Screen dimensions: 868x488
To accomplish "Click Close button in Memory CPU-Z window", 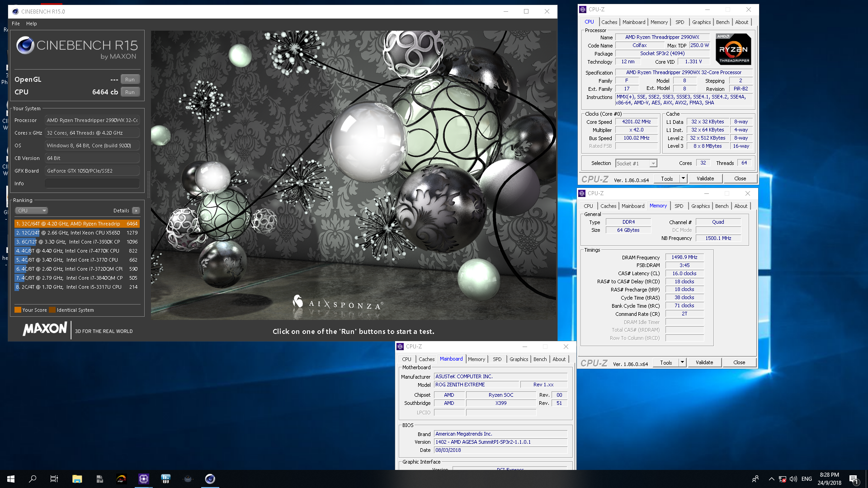I will [739, 363].
